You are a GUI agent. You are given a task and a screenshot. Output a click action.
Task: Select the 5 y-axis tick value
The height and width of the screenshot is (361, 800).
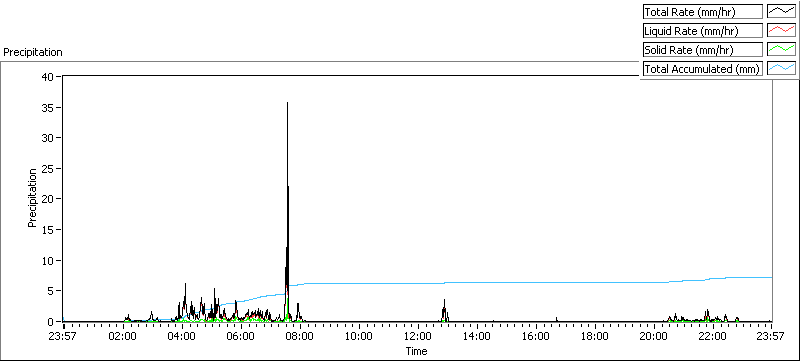tap(51, 291)
